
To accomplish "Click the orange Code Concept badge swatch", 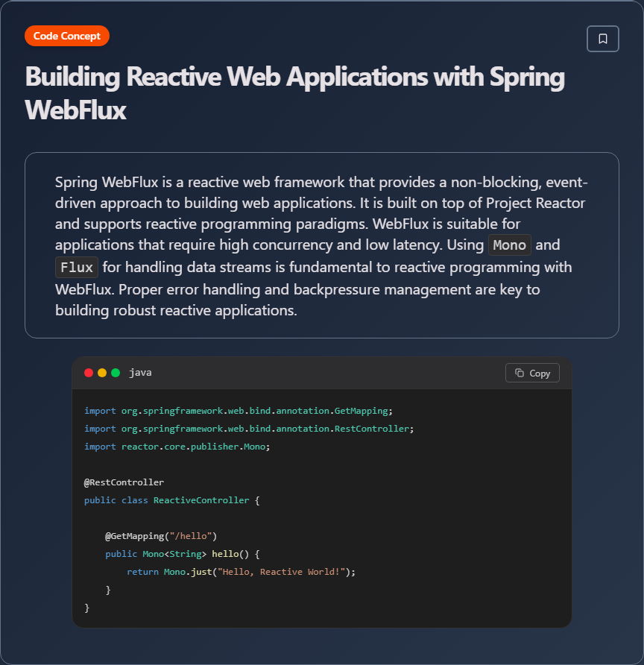I will coord(66,35).
